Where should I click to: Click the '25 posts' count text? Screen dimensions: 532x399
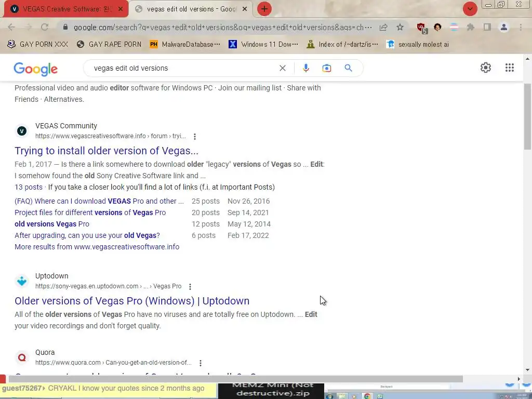click(x=206, y=201)
